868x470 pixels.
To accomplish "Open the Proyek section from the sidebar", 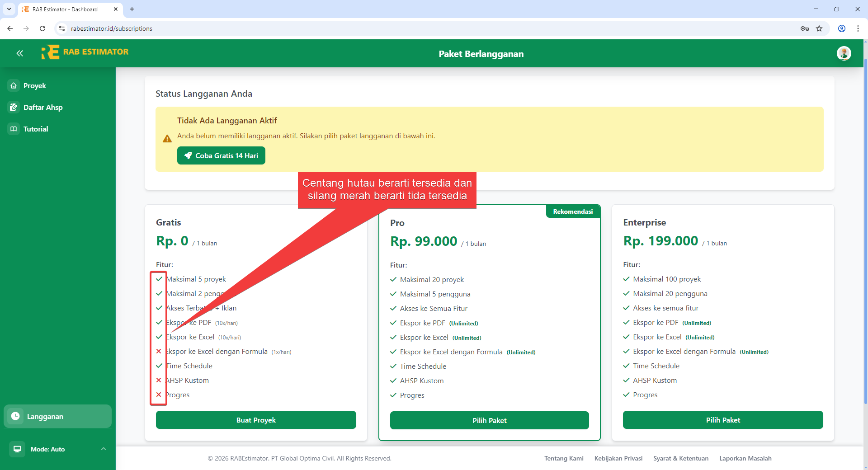I will (x=34, y=85).
